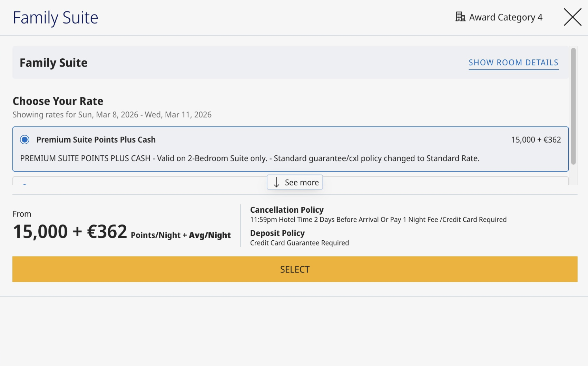This screenshot has height=366, width=588.
Task: Select Premium Suite Points Plus Cash radio button
Action: point(24,139)
